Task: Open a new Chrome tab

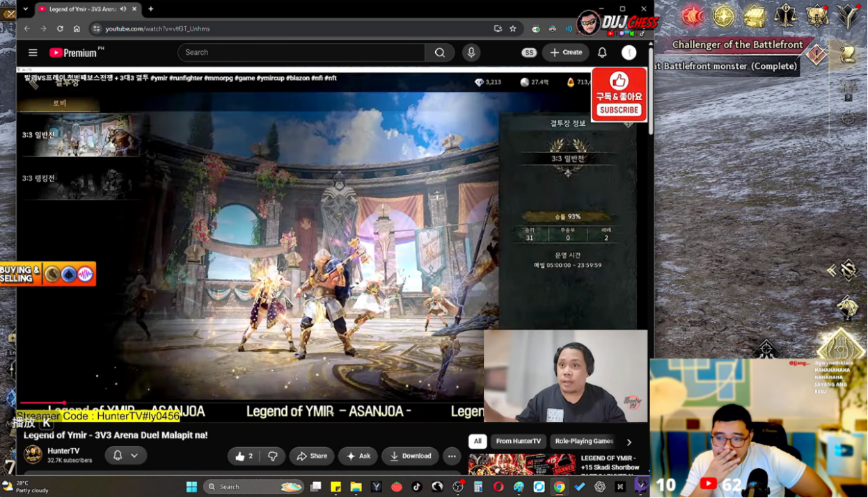Action: pos(151,9)
